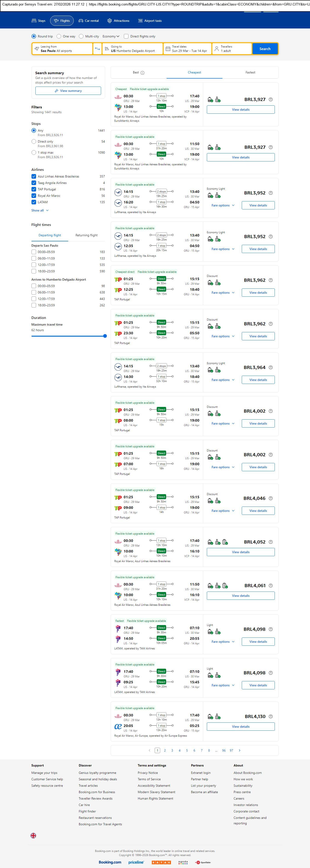Expand Fare options for the BRL4,046 flight

pos(223,511)
